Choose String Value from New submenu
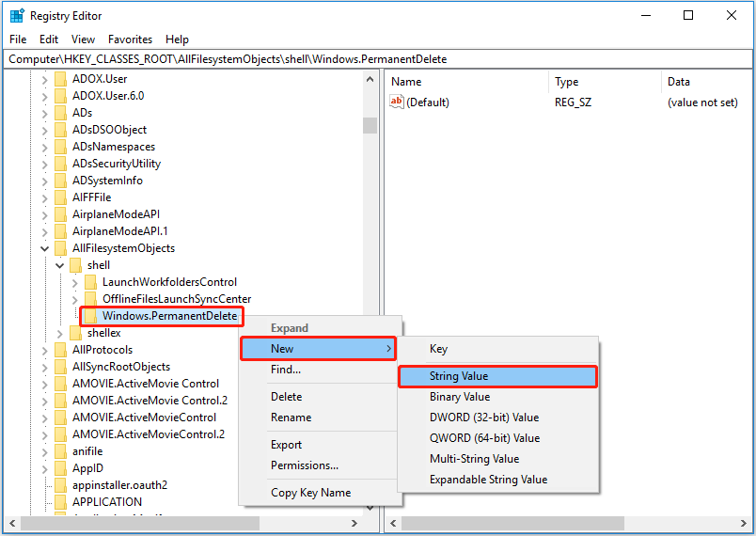Image resolution: width=756 pixels, height=536 pixels. tap(497, 376)
